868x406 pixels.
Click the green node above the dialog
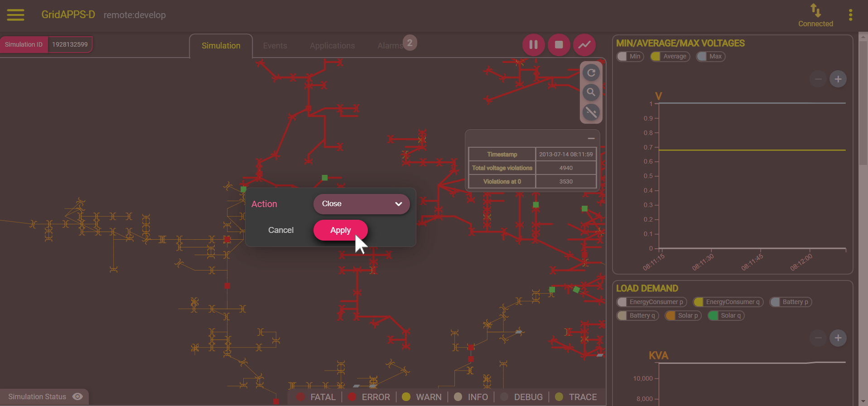pos(324,178)
